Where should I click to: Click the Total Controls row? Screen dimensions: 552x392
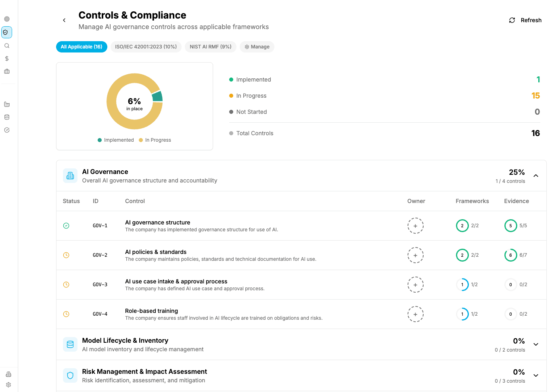point(385,133)
